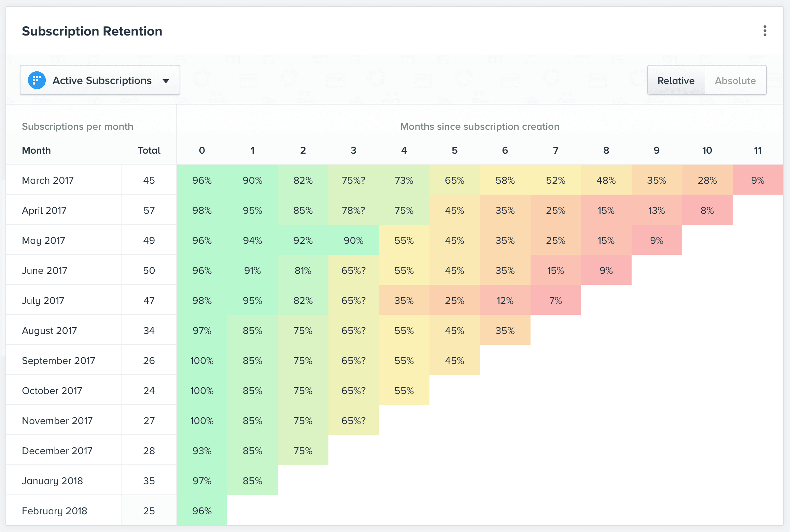This screenshot has height=532, width=790.
Task: Click the 7% cell in July 2017 row
Action: coord(556,300)
